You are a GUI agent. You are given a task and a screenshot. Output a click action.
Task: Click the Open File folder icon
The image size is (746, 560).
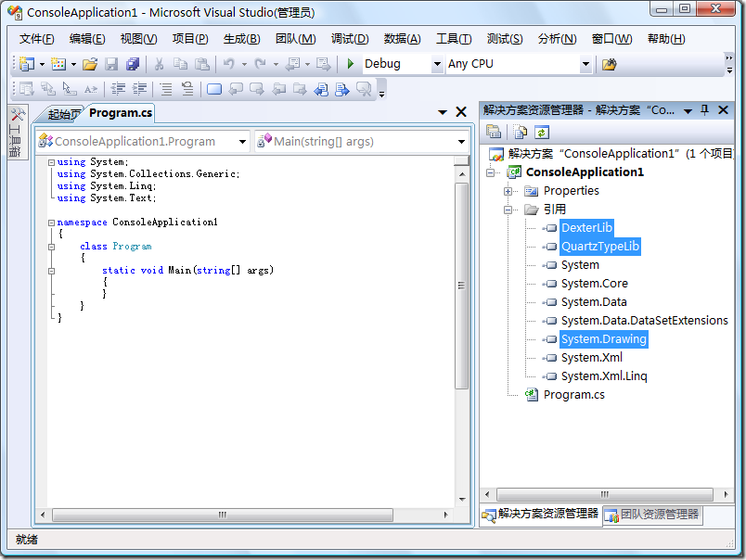click(x=89, y=64)
